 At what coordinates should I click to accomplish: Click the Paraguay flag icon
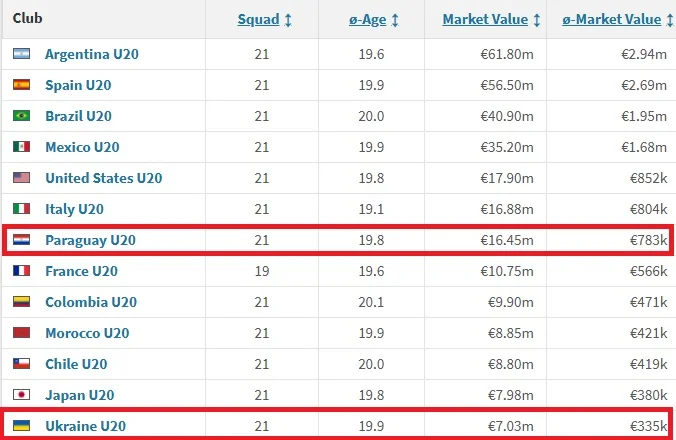click(22, 240)
